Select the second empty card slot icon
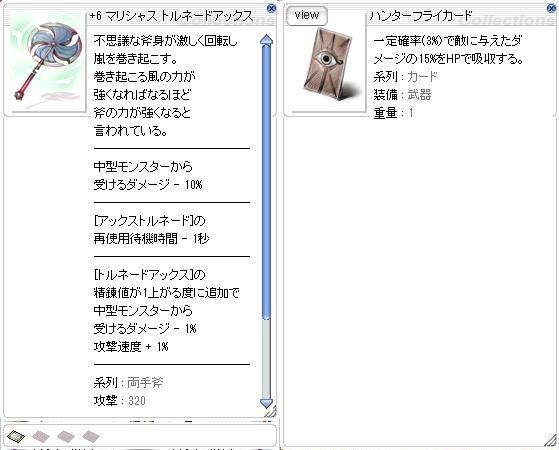Image resolution: width=559 pixels, height=450 pixels. point(41,435)
